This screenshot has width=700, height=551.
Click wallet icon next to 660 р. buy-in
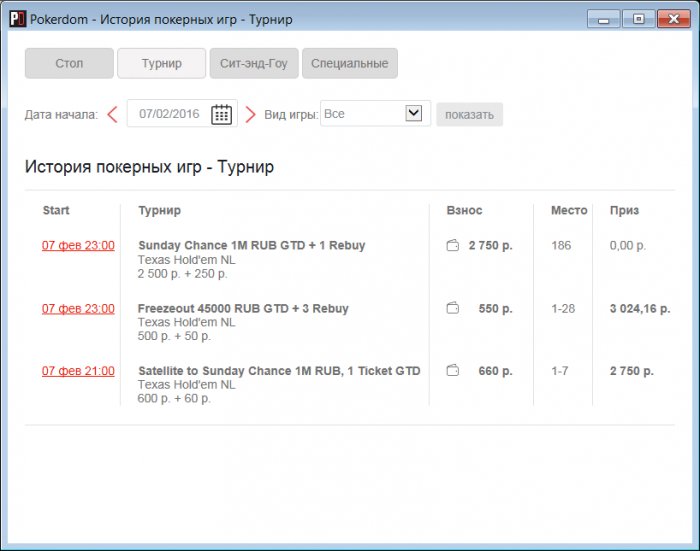coord(453,371)
